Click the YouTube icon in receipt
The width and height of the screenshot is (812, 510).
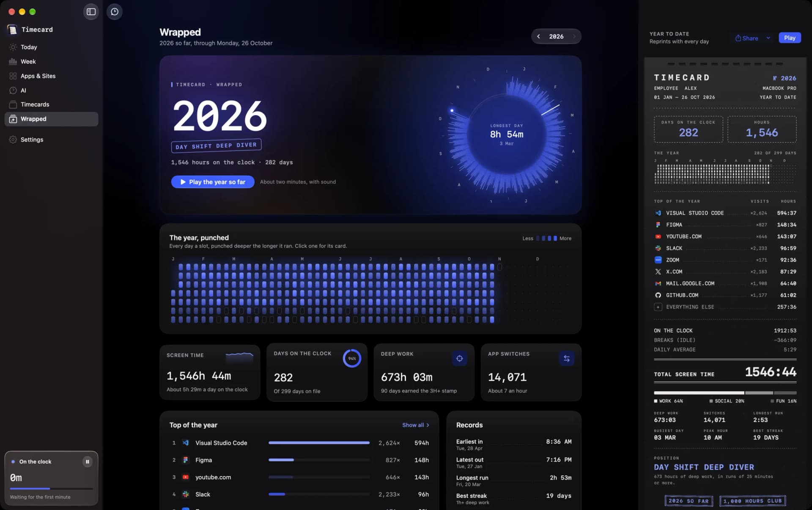pyautogui.click(x=658, y=236)
